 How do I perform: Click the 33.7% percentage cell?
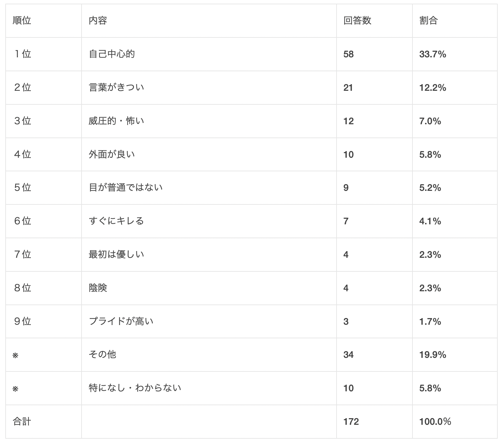433,54
